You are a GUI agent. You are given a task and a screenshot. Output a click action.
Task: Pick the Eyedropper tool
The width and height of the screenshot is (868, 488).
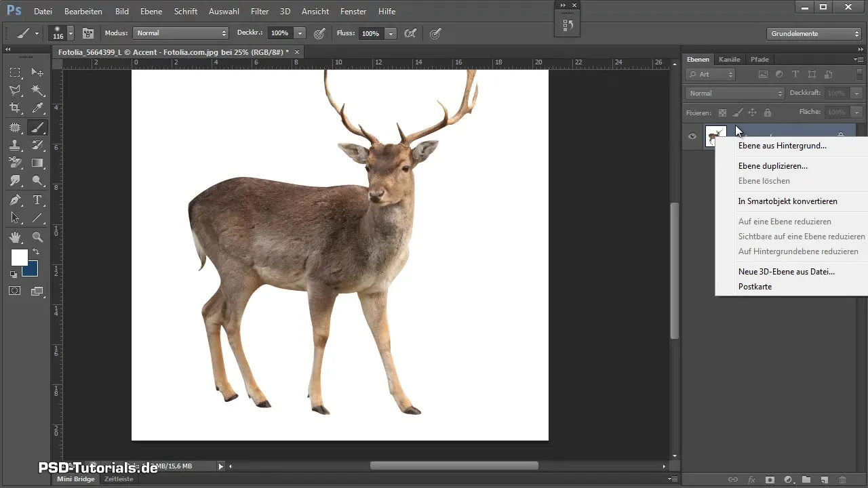click(x=37, y=108)
